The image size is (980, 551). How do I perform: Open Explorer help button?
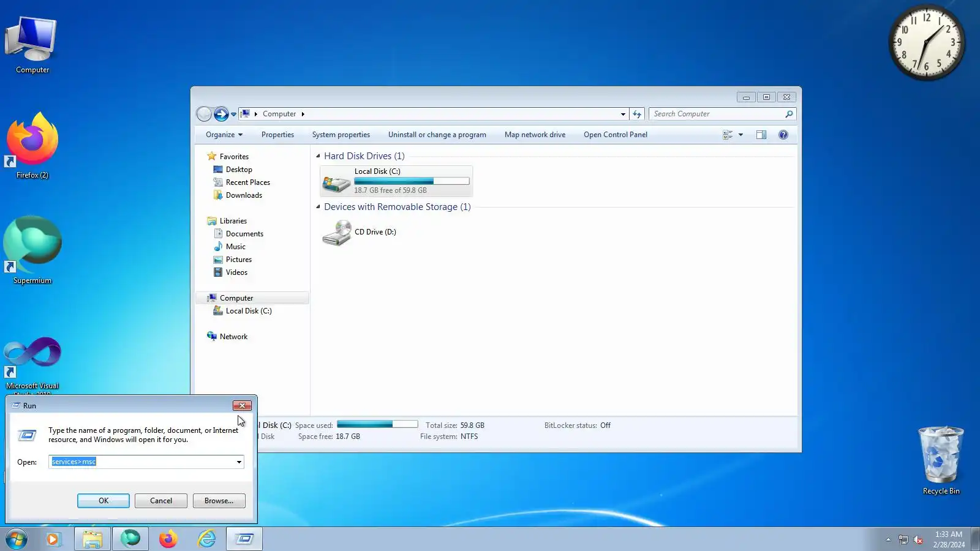click(x=783, y=135)
